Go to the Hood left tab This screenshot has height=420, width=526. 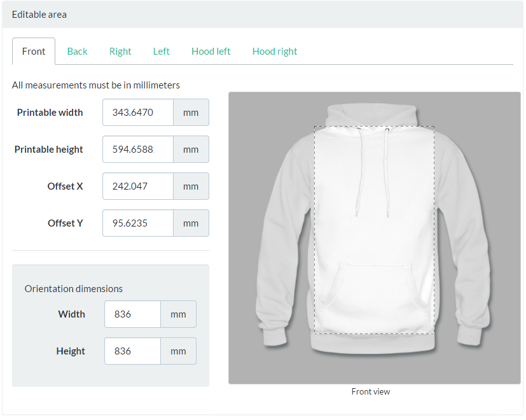click(x=211, y=52)
